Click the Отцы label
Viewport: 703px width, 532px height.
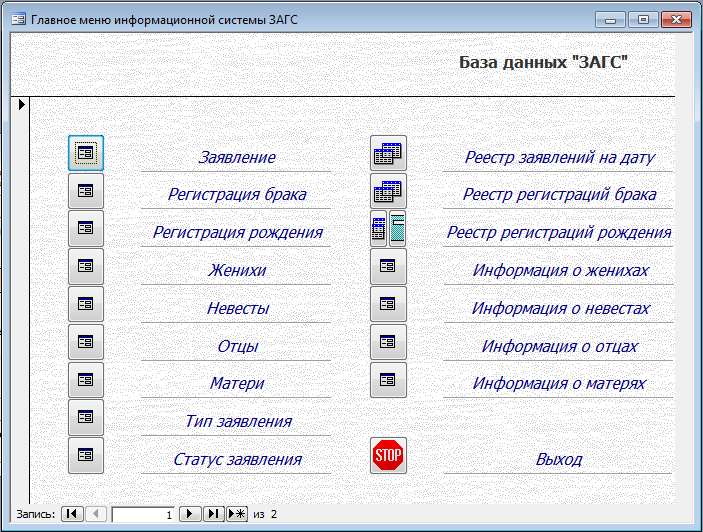[238, 346]
